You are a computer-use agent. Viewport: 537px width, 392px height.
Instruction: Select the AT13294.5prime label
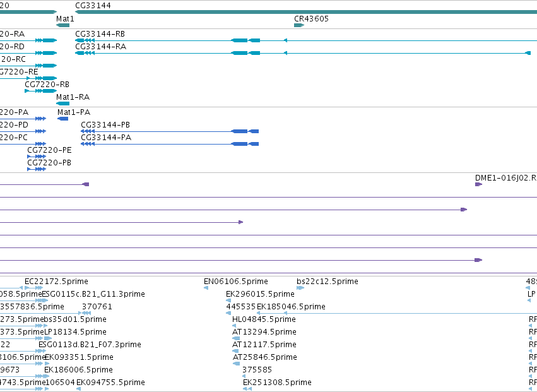(264, 332)
